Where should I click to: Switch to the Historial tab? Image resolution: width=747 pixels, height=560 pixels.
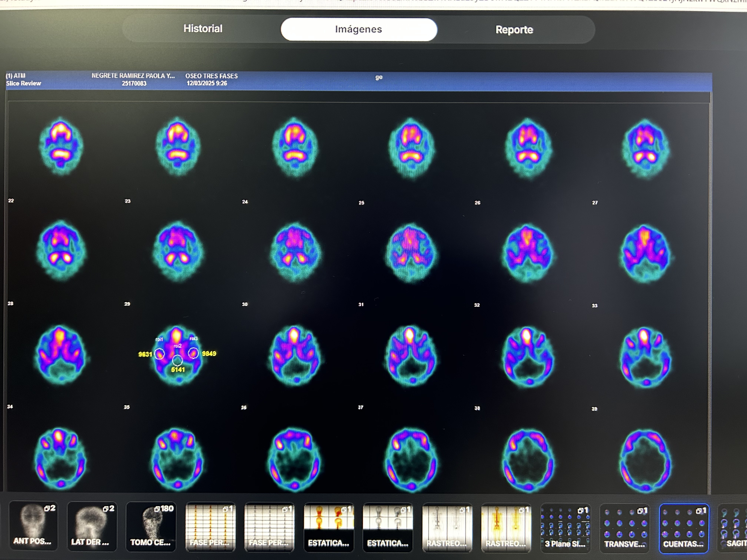[203, 29]
